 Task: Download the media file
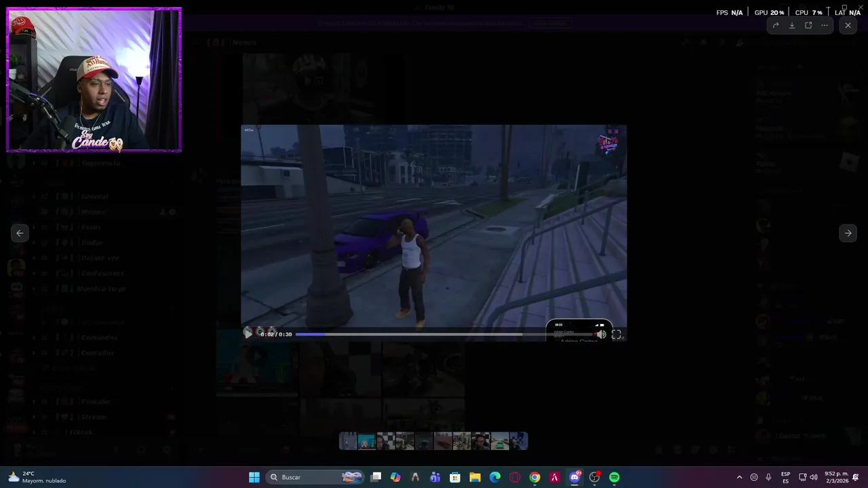point(792,25)
